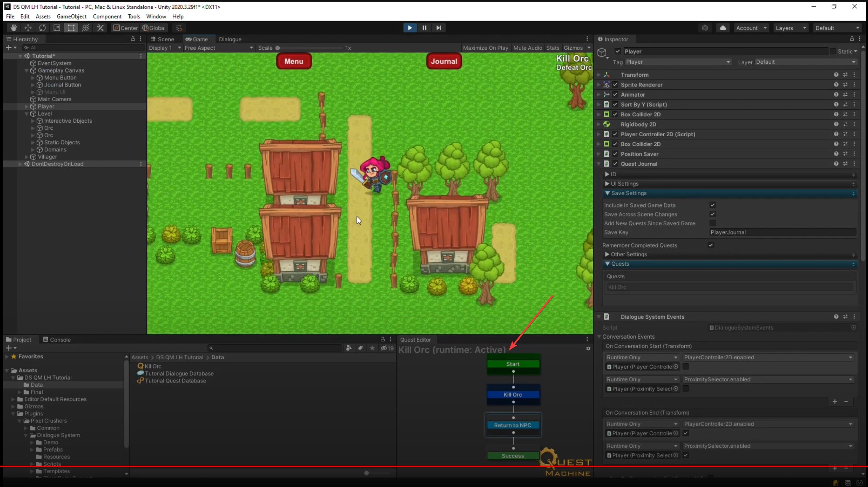
Task: Toggle Save Across Scene Changes
Action: pos(713,214)
